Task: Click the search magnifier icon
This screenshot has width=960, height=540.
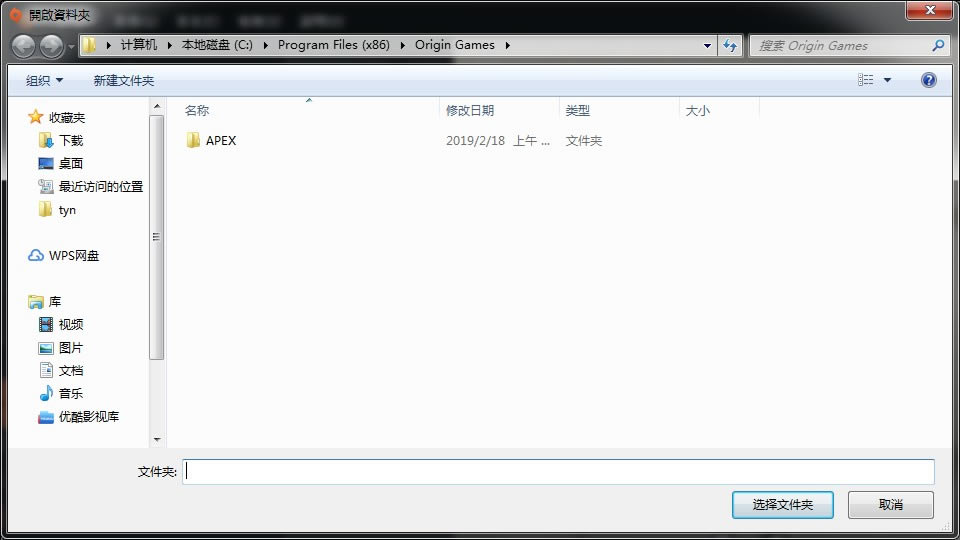Action: coord(938,45)
